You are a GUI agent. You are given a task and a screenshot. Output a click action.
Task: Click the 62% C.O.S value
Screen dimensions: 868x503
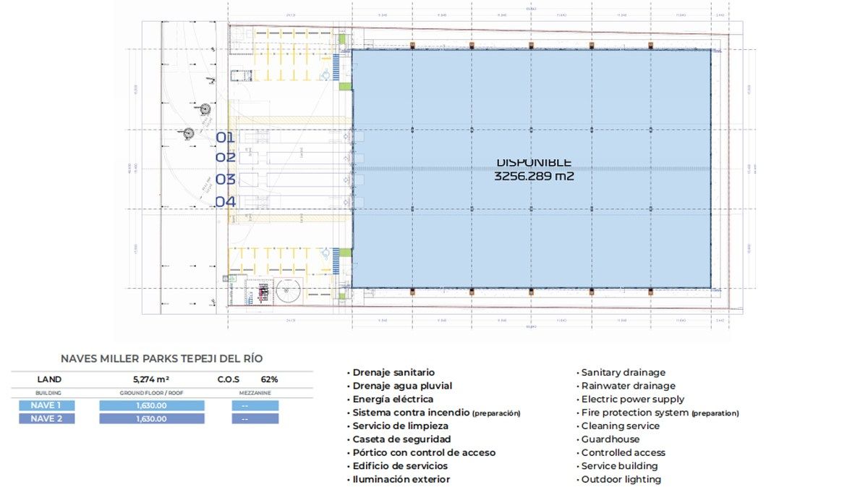coord(269,379)
